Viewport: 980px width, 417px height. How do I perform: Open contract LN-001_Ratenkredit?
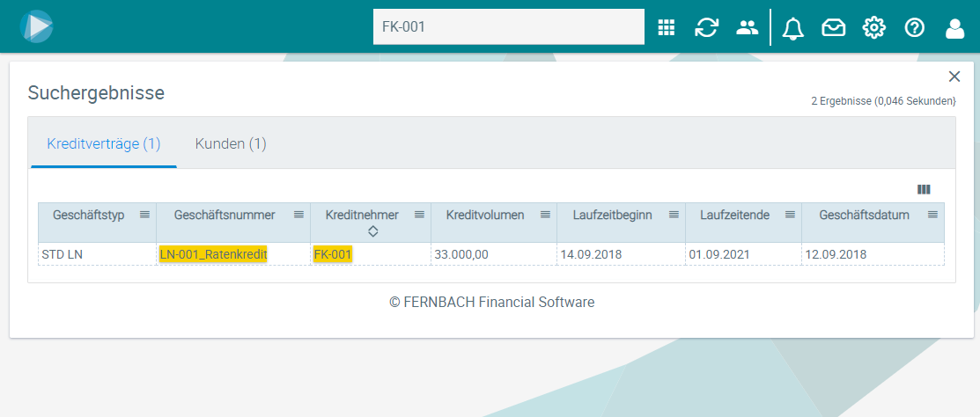[x=213, y=254]
